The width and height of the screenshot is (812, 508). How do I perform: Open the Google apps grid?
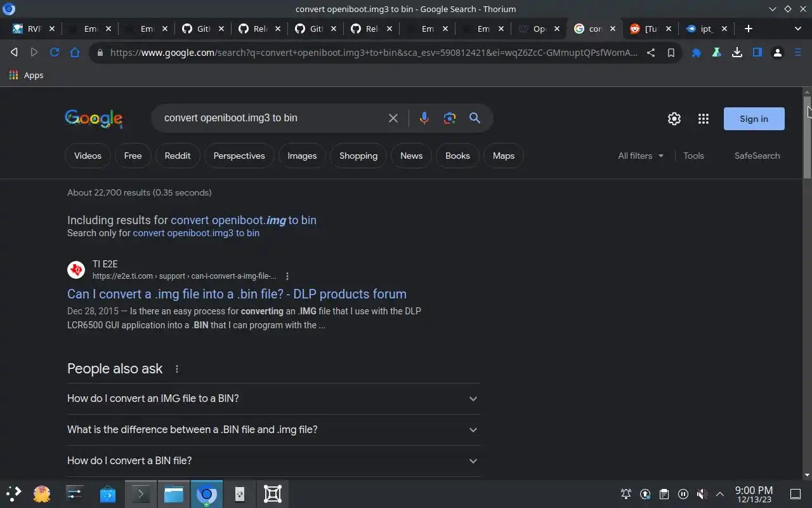coord(704,119)
